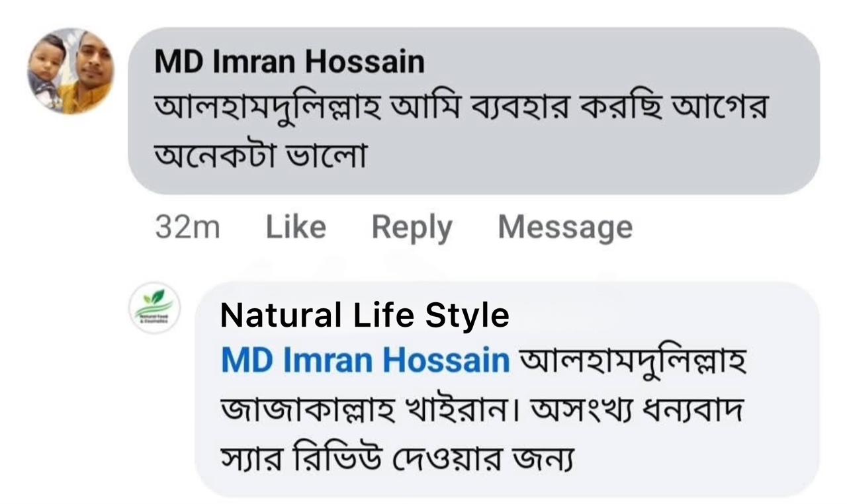Reply to MD Imran Hossain's comment
This screenshot has height=504, width=847.
tap(412, 228)
